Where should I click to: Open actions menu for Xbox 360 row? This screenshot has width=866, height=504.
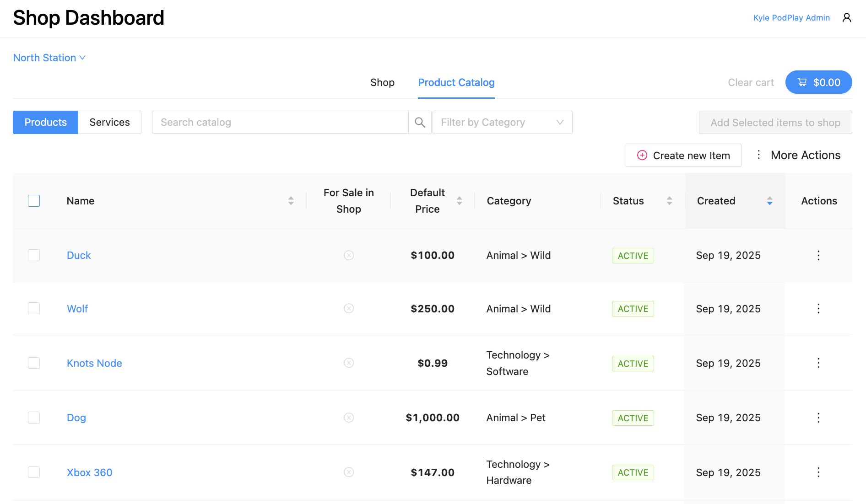[818, 472]
